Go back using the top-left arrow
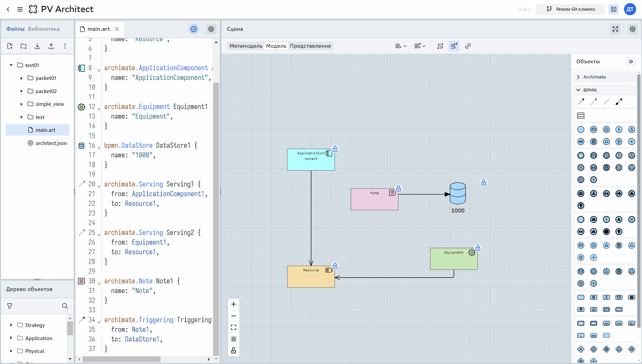The height and width of the screenshot is (364, 642). coord(8,9)
